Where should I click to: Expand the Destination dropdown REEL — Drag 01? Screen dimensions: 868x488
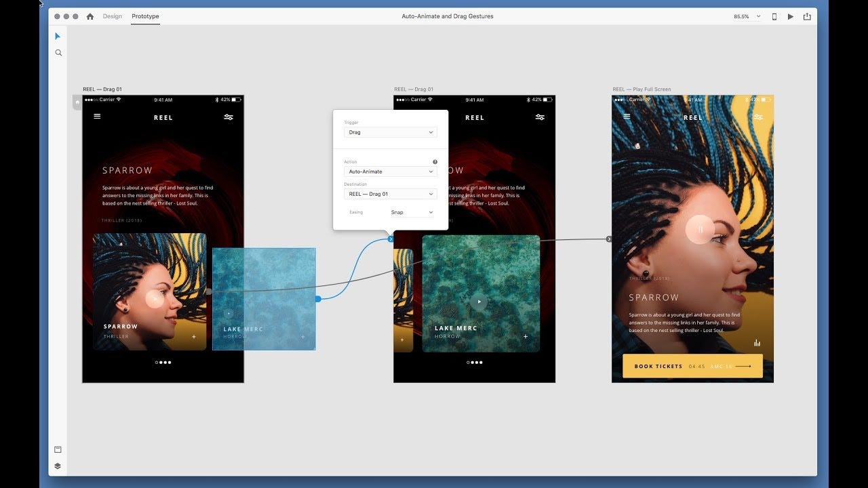coord(391,194)
